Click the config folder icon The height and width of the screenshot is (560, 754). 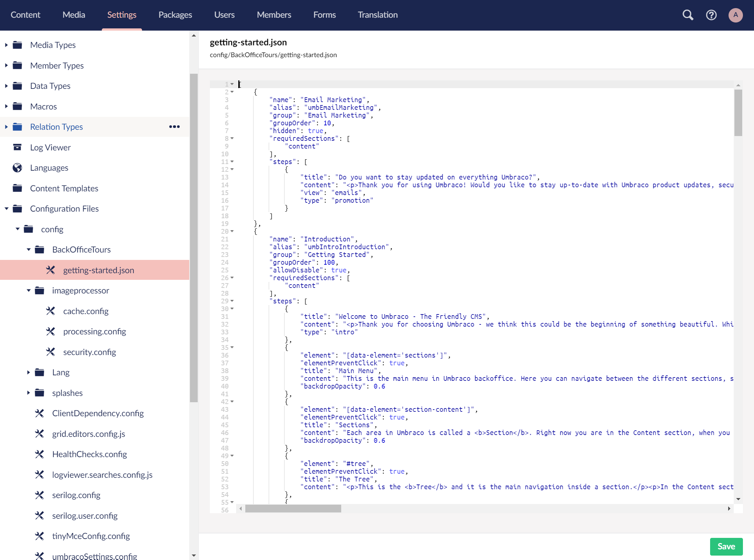[x=28, y=229]
